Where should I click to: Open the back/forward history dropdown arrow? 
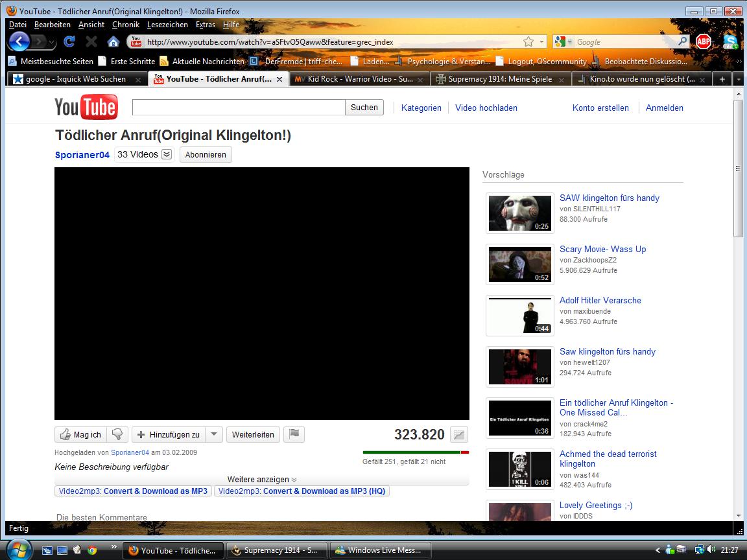[x=52, y=42]
